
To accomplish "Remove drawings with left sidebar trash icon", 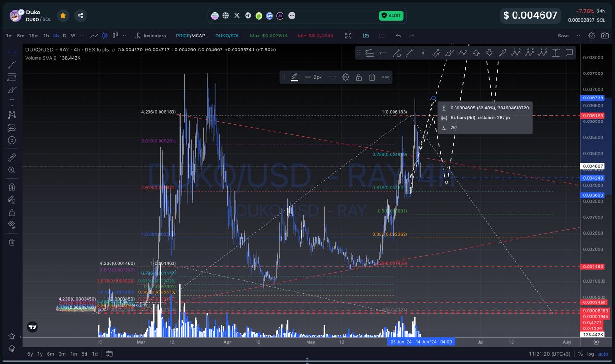I will point(12,242).
